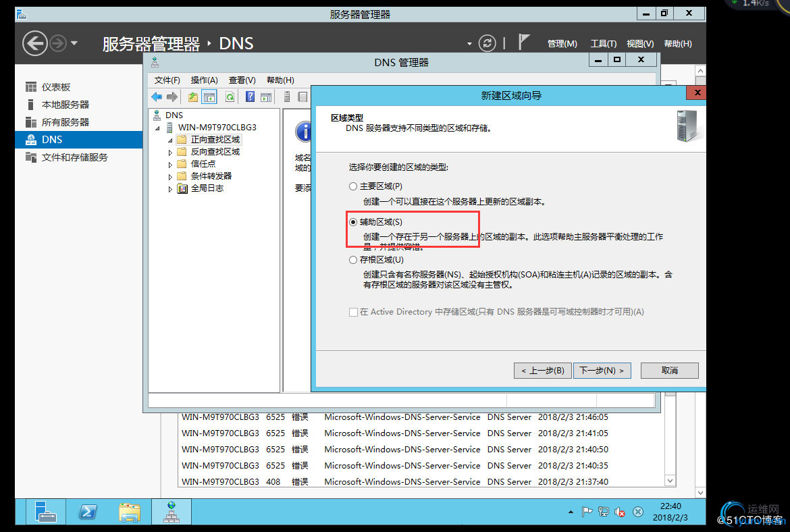Close the 新建区域向导 wizard
This screenshot has height=532, width=790.
pos(697,92)
